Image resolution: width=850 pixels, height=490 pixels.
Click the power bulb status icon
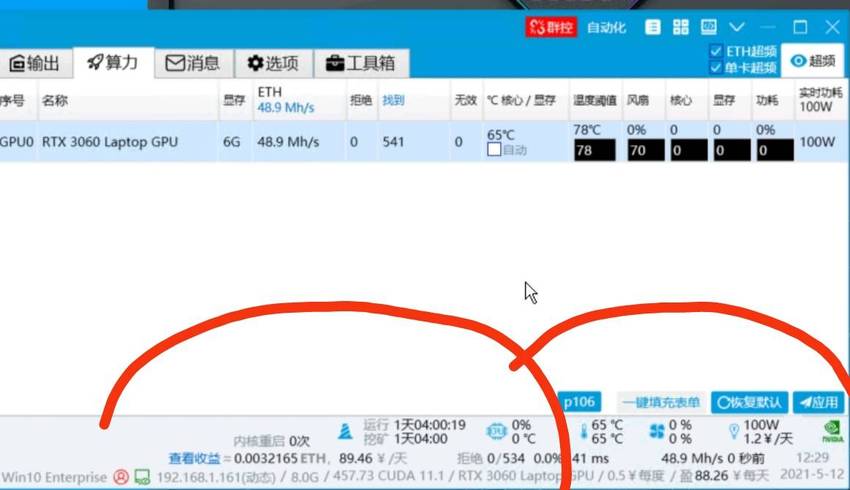tap(733, 431)
